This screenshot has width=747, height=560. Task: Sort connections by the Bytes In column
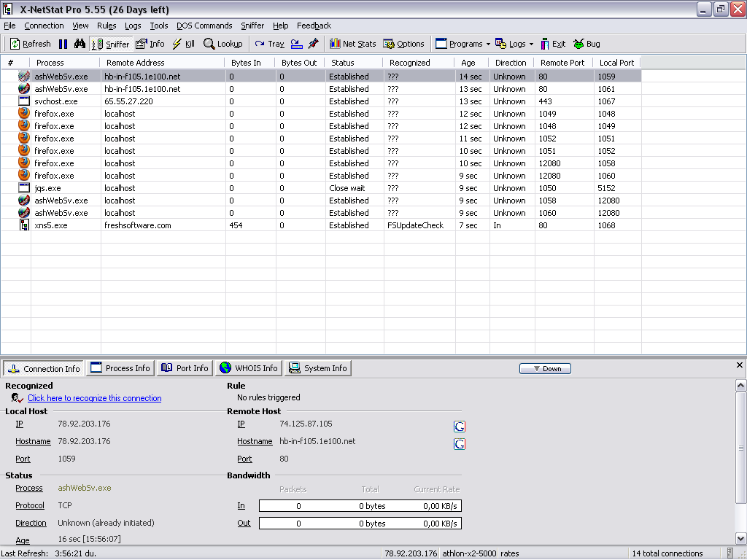click(246, 63)
